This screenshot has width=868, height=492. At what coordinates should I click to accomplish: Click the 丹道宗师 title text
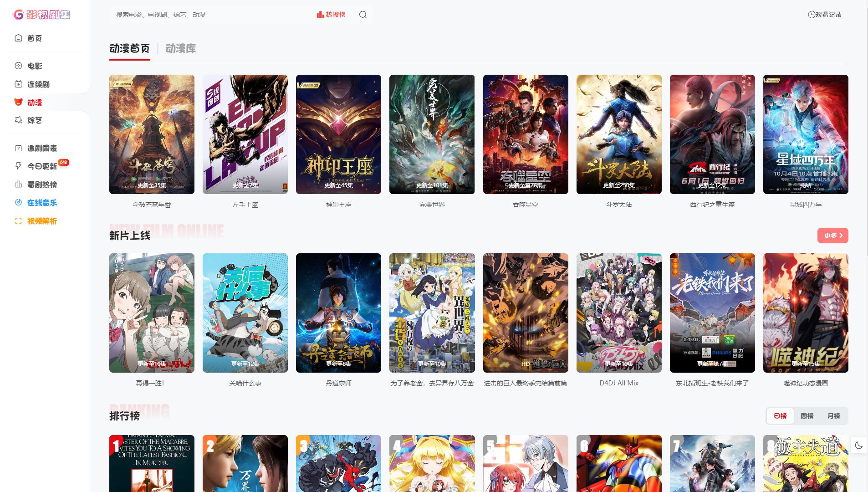pos(338,383)
